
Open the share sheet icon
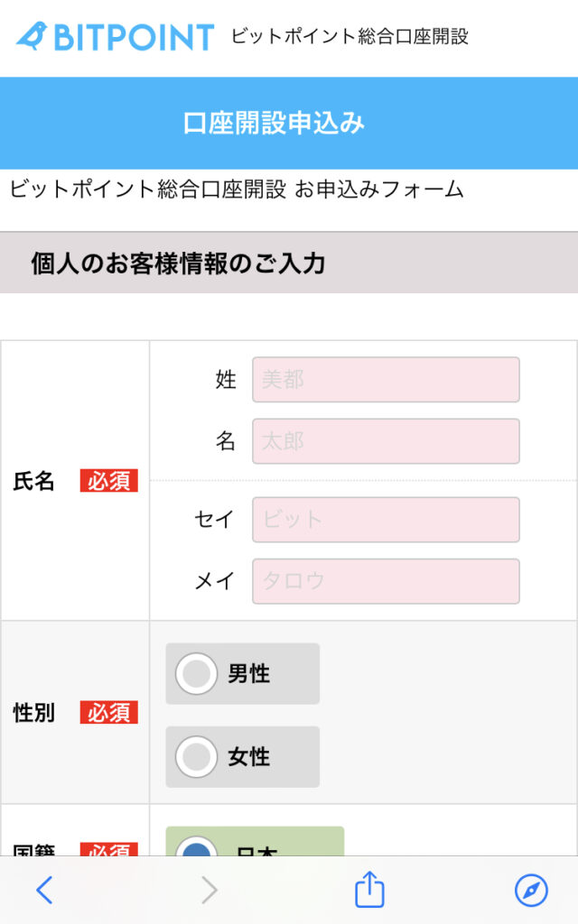point(369,889)
